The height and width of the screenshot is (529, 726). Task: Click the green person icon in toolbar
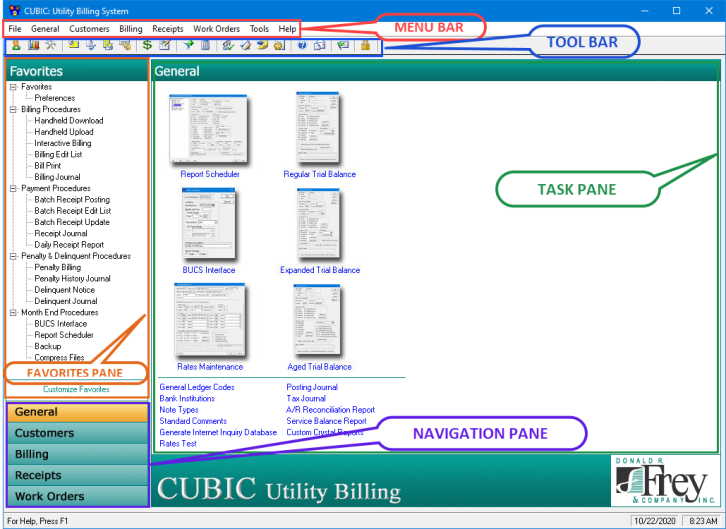pyautogui.click(x=16, y=45)
